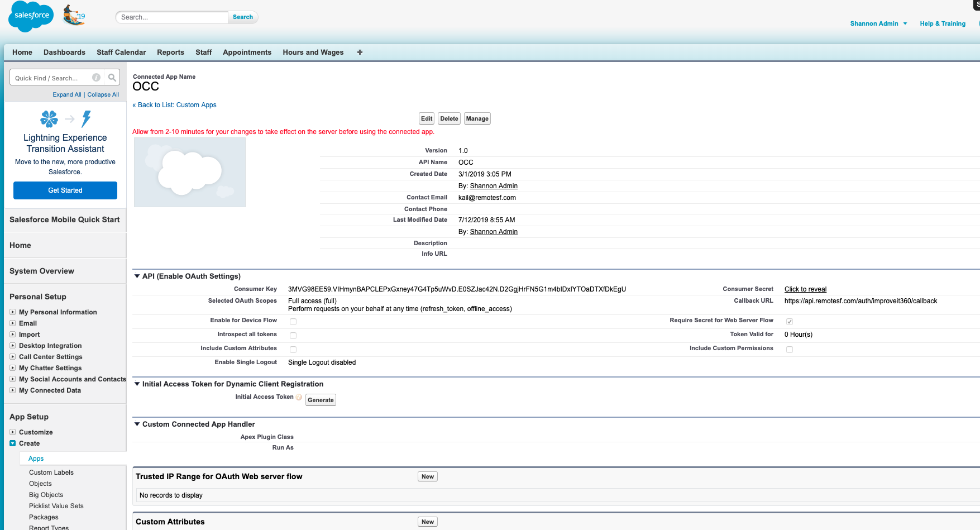Collapse the Initial Access Token section
Viewport: 980px width, 530px height.
pyautogui.click(x=137, y=384)
